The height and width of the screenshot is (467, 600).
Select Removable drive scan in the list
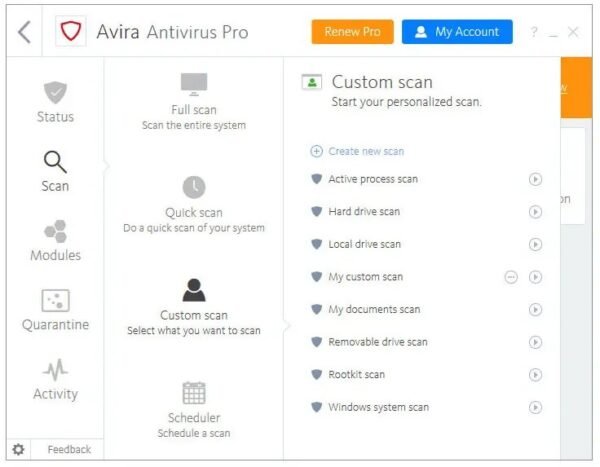point(377,342)
